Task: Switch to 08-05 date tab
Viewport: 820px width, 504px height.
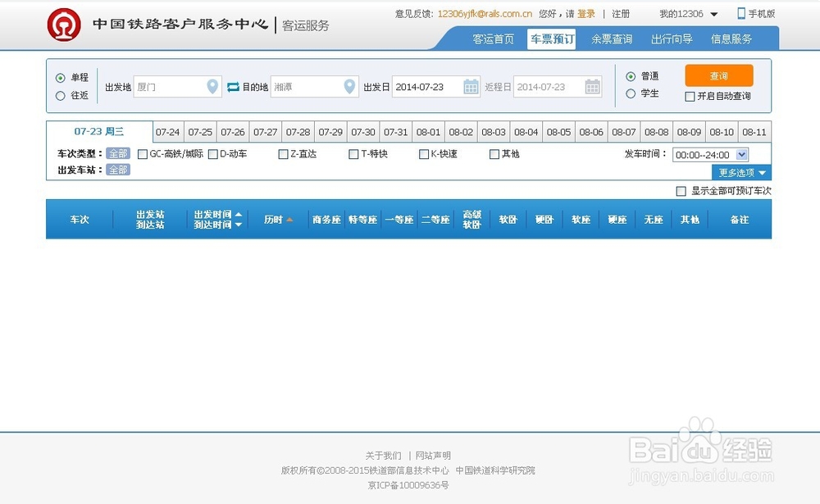Action: 558,132
